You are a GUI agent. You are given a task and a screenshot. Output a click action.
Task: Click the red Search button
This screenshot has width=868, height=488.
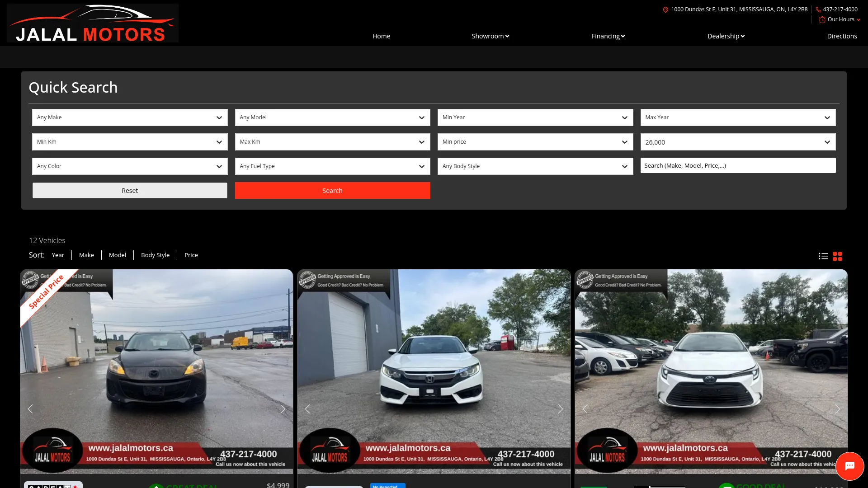pos(333,191)
